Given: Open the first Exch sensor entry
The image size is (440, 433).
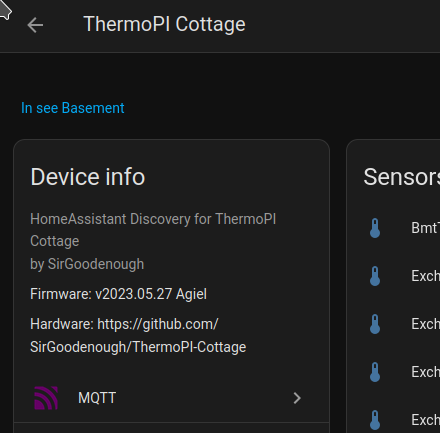Looking at the screenshot, I should [425, 276].
